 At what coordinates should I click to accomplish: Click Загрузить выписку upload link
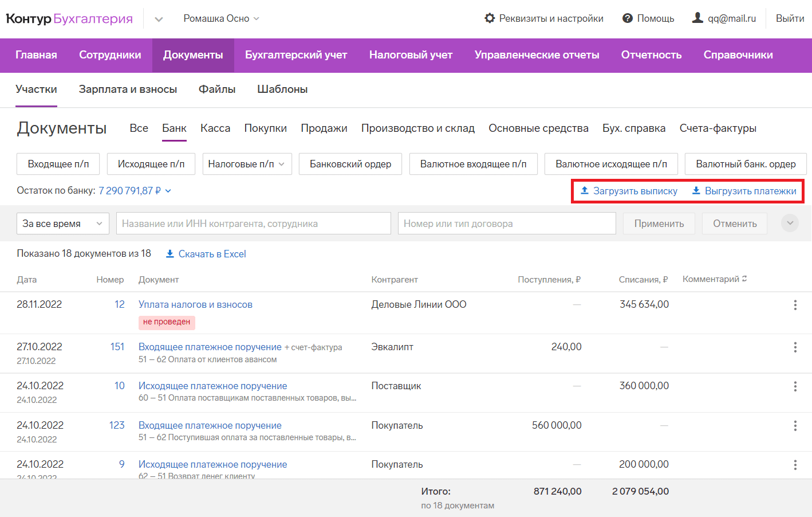point(629,191)
